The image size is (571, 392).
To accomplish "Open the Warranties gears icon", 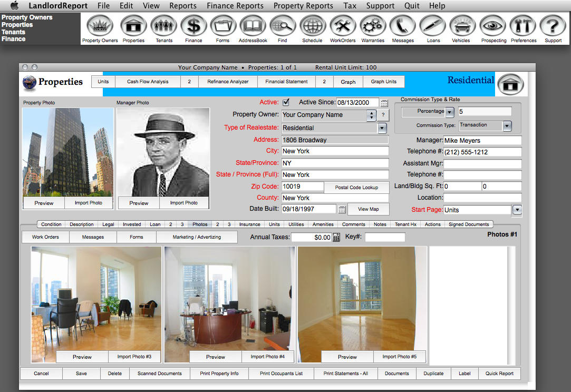I will click(373, 26).
